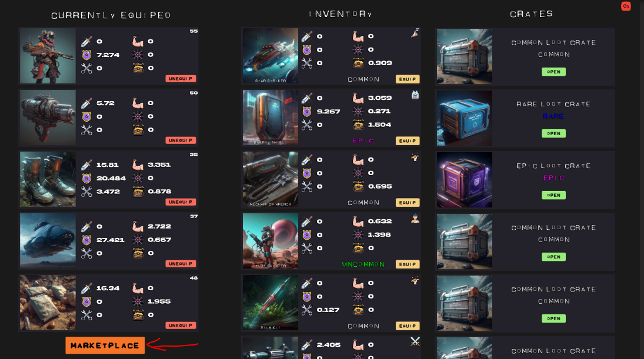Image resolution: width=644 pixels, height=359 pixels.
Task: Select the Rare Loot Crate blue thumbnail
Action: 465,118
